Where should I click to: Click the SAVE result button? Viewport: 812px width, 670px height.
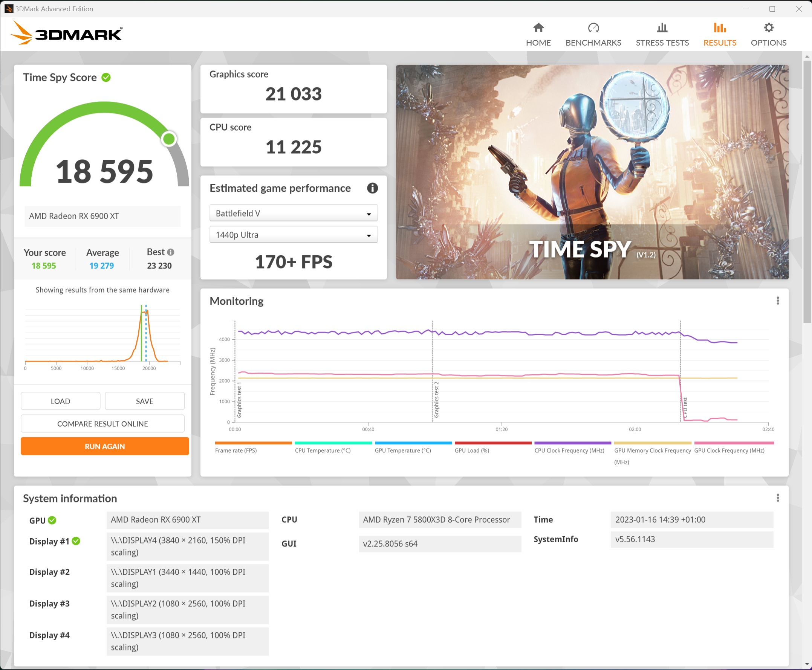point(144,401)
